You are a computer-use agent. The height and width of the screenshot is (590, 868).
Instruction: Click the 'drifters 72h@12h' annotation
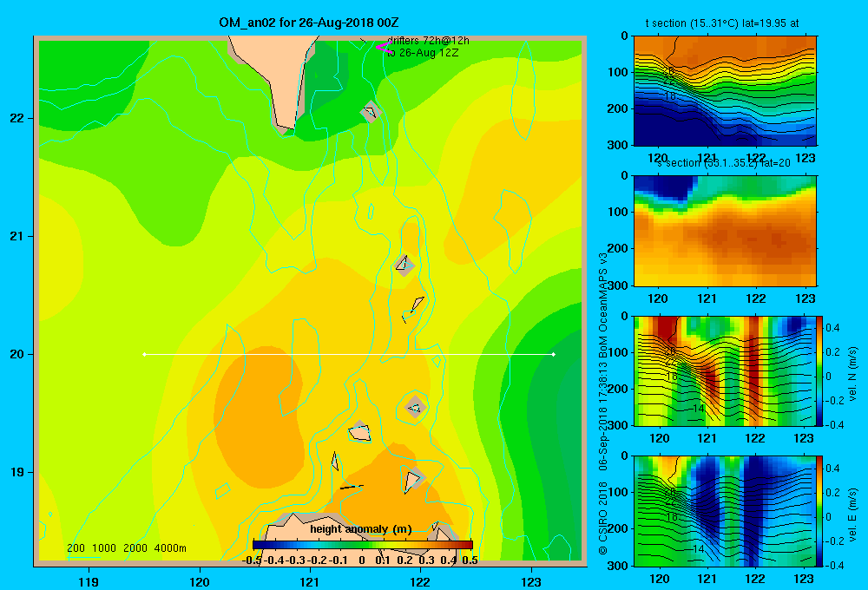point(428,41)
